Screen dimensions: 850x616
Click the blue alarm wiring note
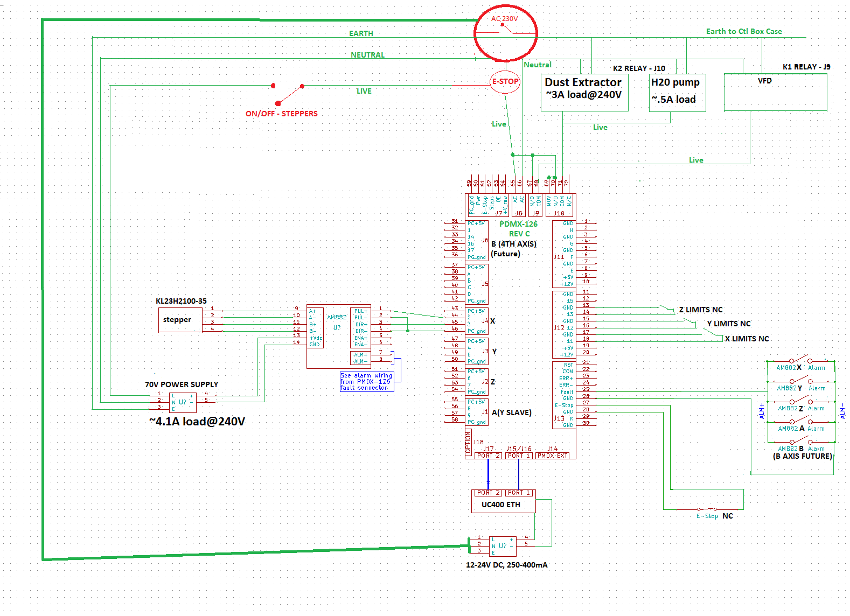point(366,382)
